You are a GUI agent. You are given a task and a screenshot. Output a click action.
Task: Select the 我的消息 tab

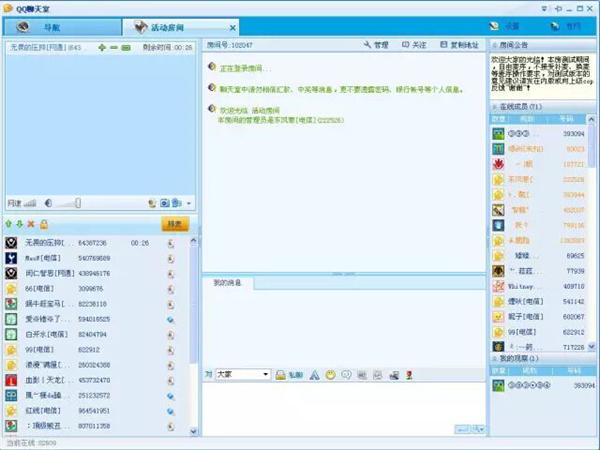click(x=228, y=283)
